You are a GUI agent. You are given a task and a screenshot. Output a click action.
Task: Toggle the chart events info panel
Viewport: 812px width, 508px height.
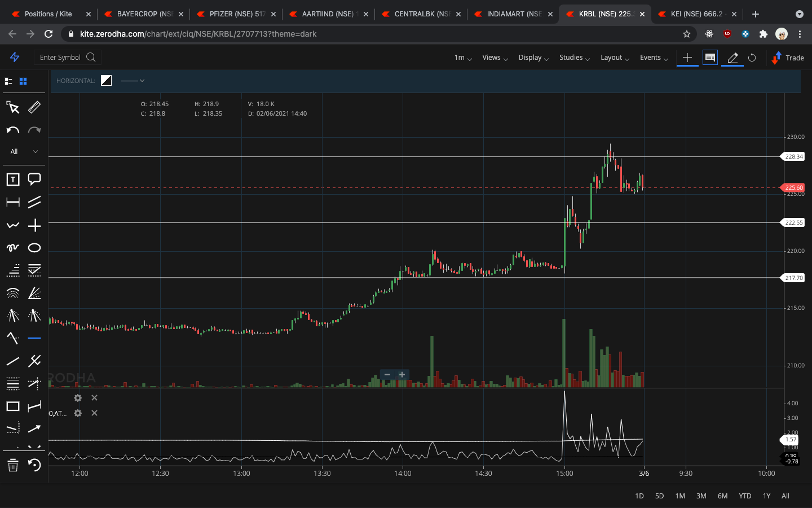click(710, 57)
